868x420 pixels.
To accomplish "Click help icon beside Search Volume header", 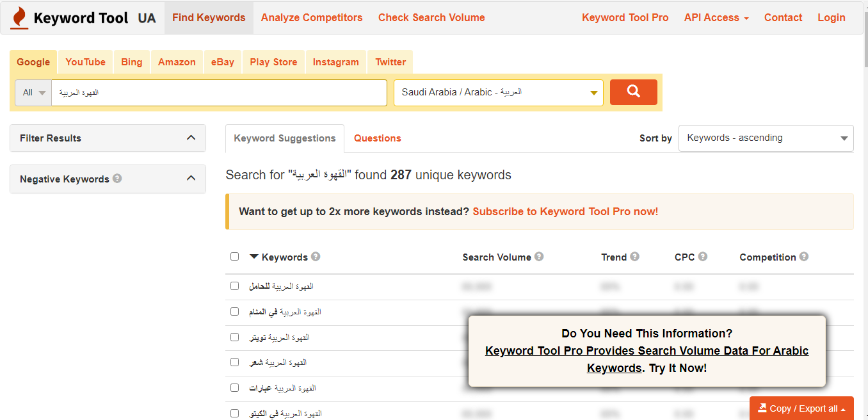I will point(539,257).
